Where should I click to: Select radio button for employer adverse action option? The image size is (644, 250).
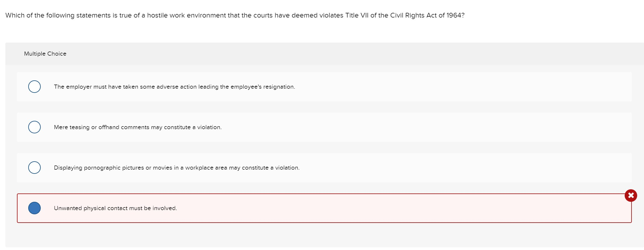click(x=34, y=87)
